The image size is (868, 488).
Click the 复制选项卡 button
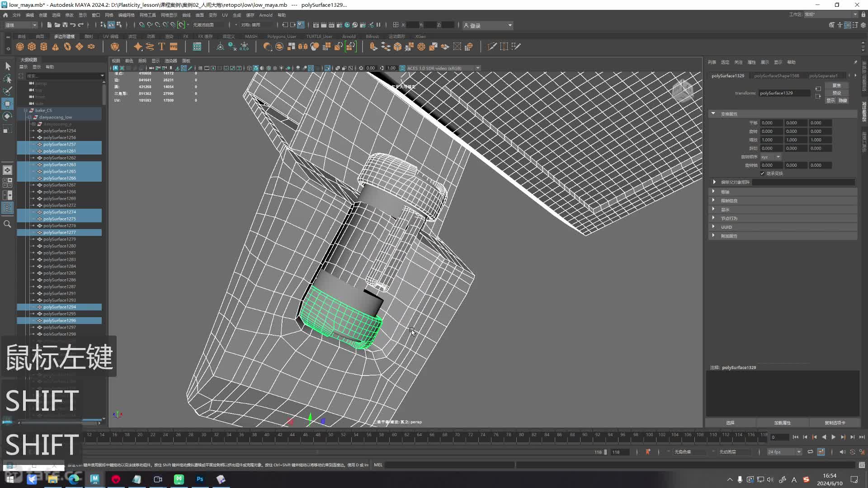click(x=835, y=423)
